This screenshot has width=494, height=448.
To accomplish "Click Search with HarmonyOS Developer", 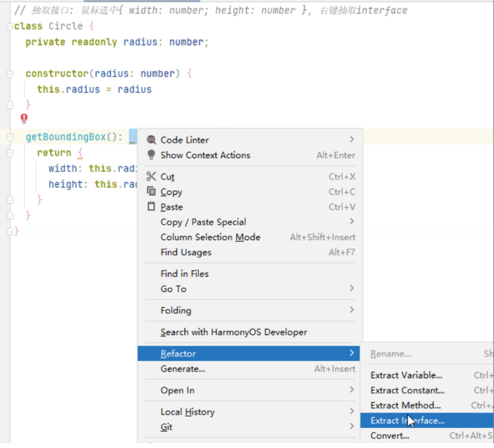I will 234,332.
